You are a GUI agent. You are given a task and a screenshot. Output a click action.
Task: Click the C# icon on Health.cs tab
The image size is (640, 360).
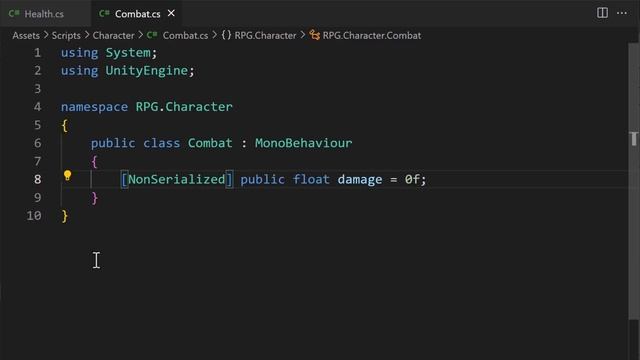14,13
